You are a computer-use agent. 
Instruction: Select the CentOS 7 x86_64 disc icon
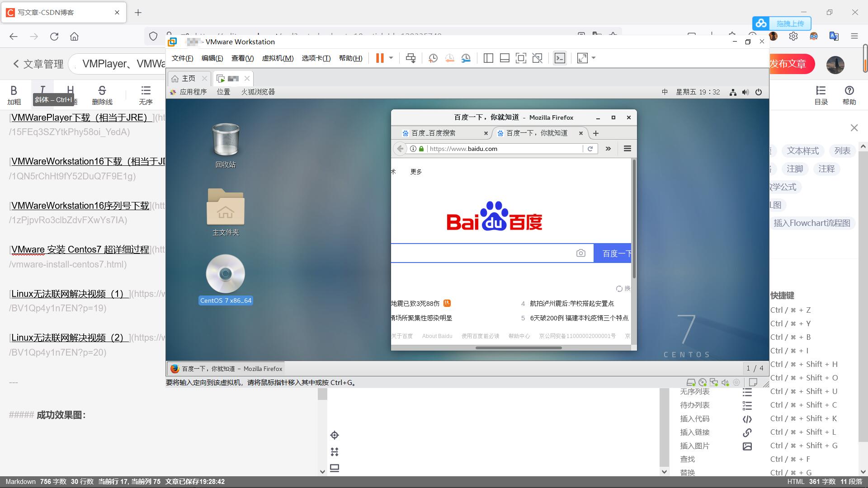226,279
